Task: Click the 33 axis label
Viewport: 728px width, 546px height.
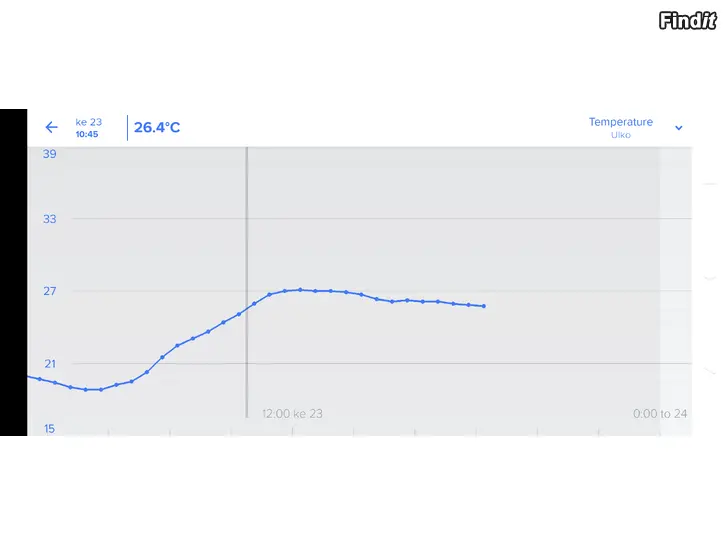Action: tap(50, 219)
